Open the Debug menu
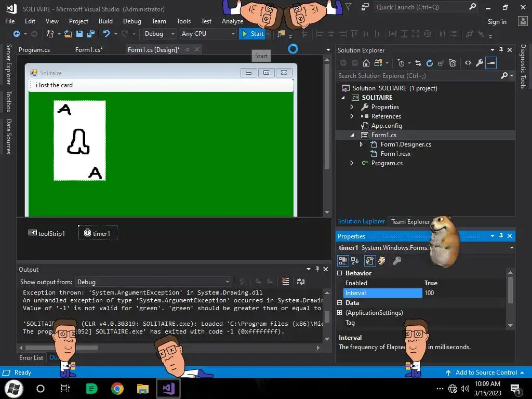This screenshot has width=532, height=399. click(x=132, y=21)
